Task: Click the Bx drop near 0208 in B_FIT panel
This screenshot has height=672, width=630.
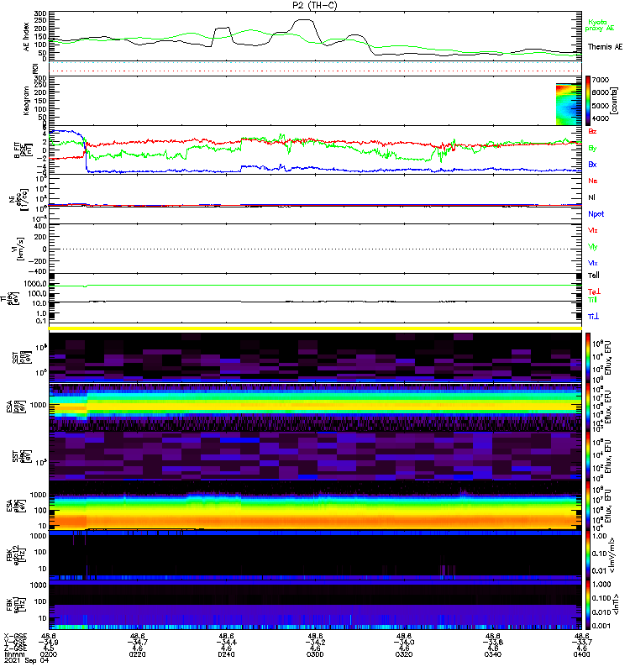Action: tap(87, 155)
